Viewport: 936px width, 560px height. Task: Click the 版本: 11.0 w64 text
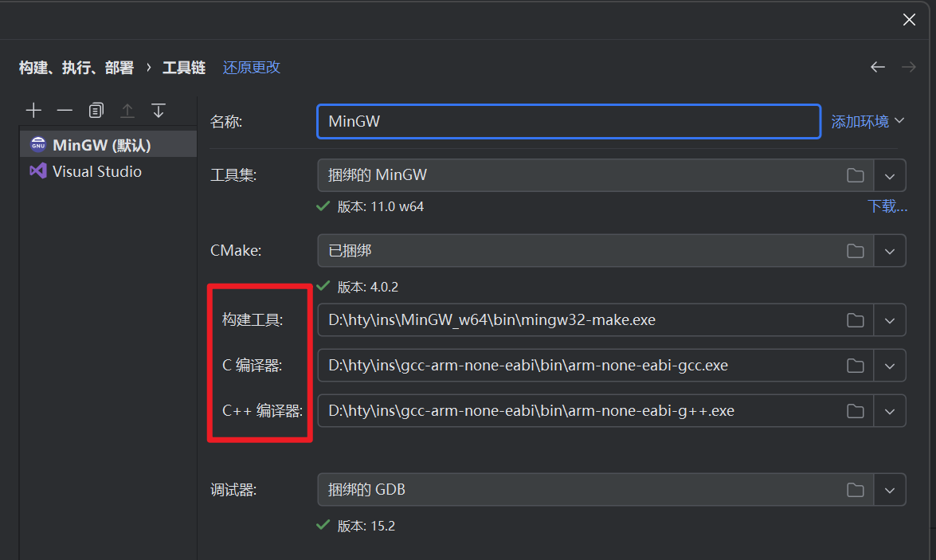tap(380, 206)
